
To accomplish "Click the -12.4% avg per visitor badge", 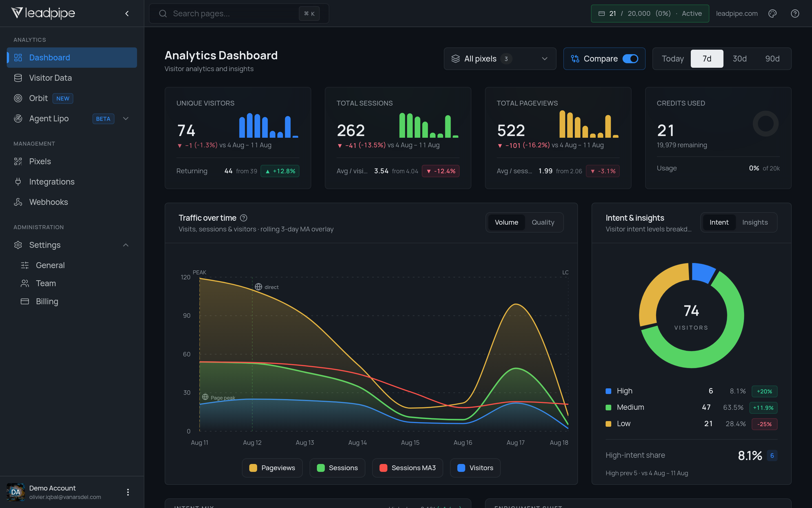I will pos(441,171).
